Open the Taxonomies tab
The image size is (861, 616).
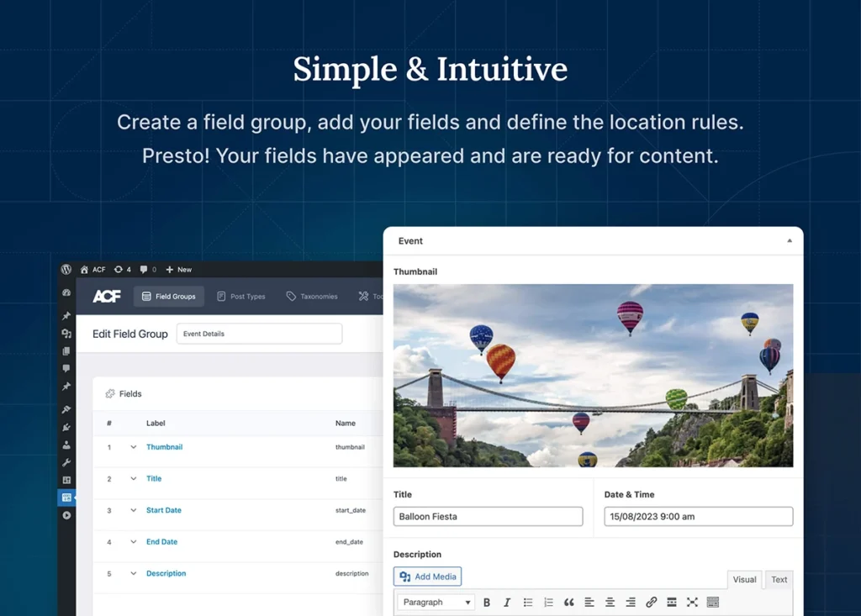(312, 297)
